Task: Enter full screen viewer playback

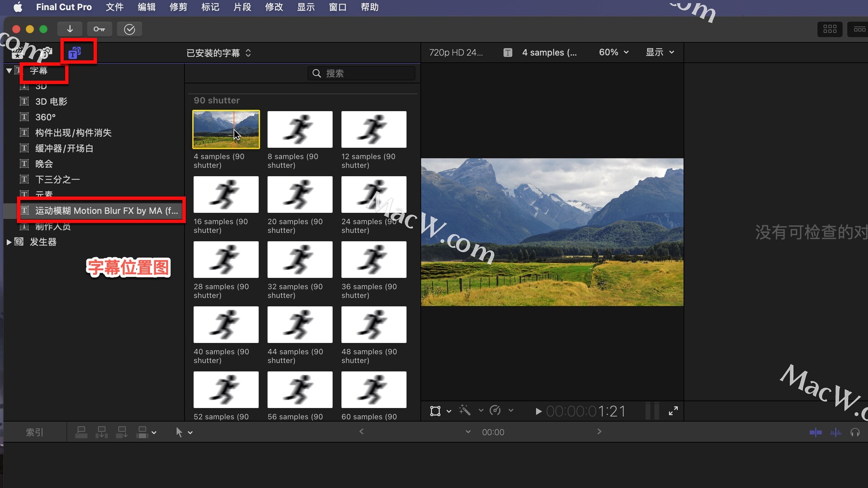Action: tap(673, 411)
